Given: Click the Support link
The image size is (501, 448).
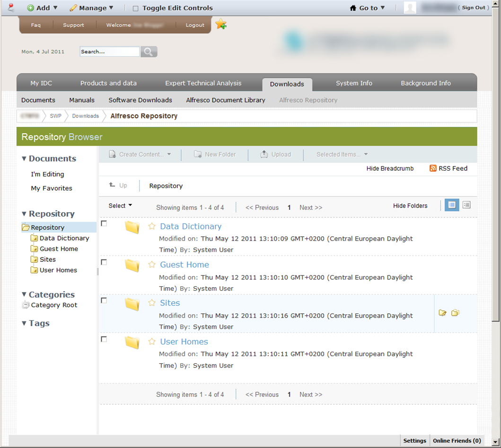Looking at the screenshot, I should click(73, 25).
